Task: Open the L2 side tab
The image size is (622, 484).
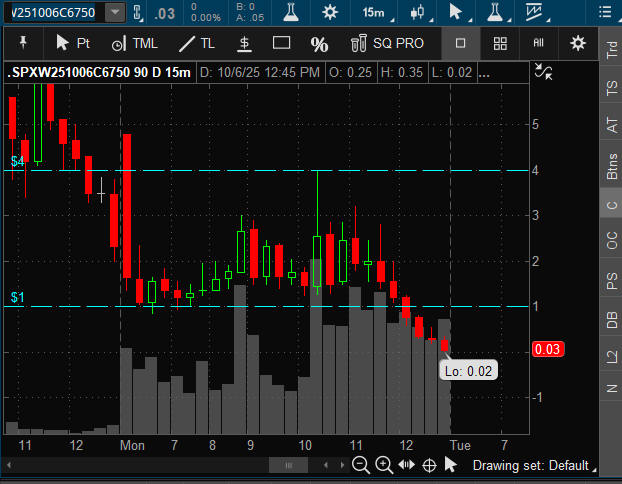Action: [x=611, y=356]
